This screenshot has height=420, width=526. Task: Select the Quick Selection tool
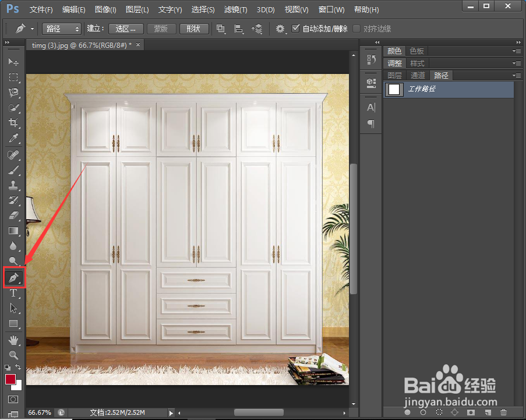click(x=13, y=108)
